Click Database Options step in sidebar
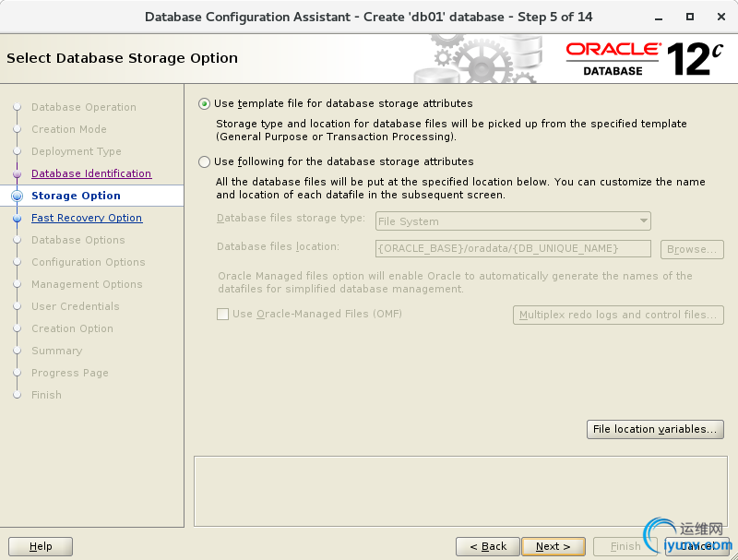Screen dimensions: 738x560 [78, 240]
